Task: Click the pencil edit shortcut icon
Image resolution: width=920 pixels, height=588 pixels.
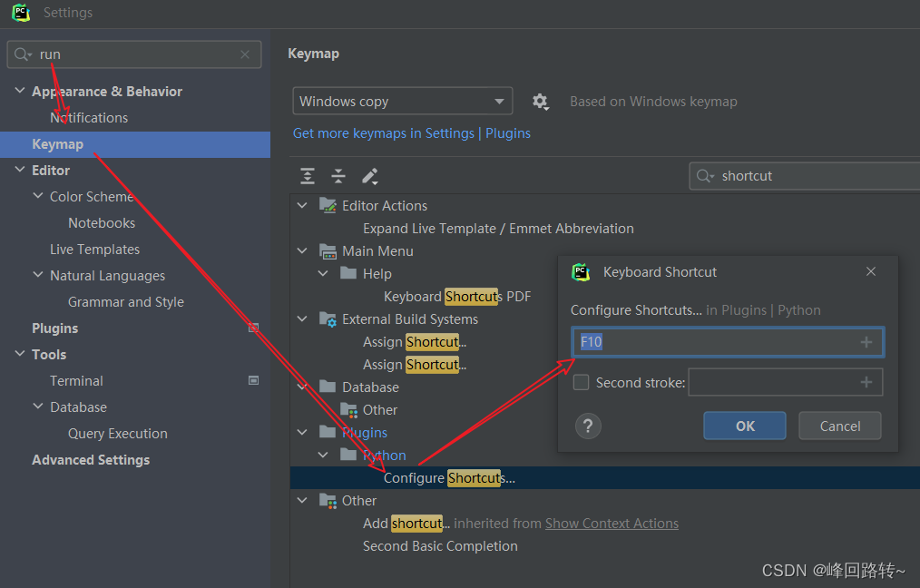Action: (370, 176)
